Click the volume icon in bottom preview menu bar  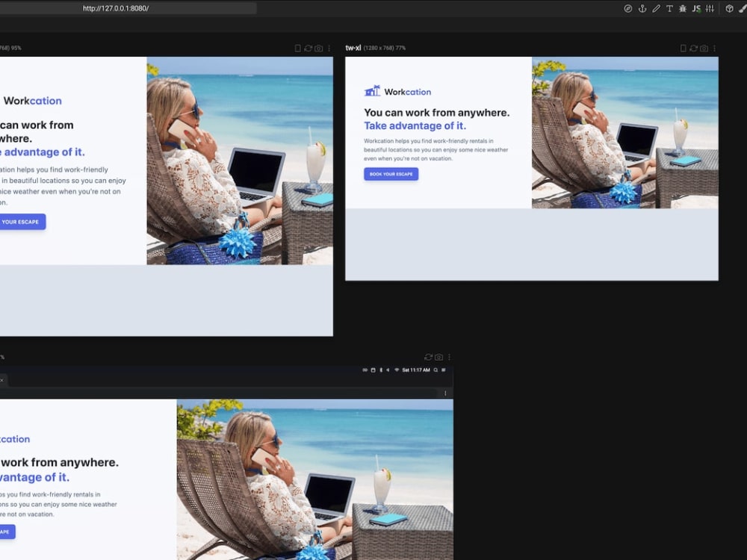(388, 370)
